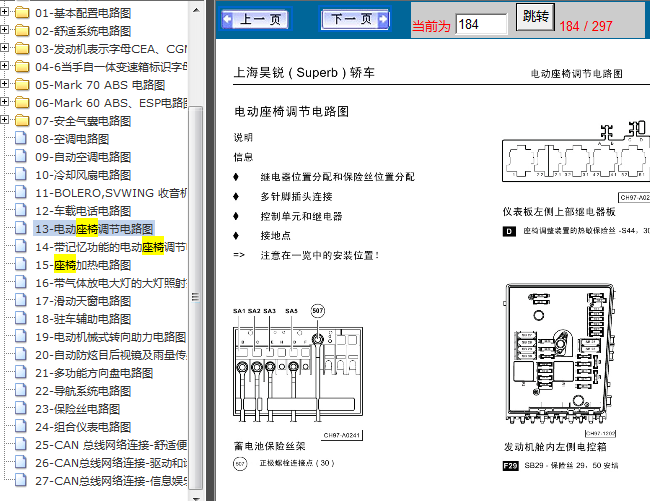Open 24-组合仪表电路图 document
Viewport: 650px width, 501px height.
tap(83, 427)
